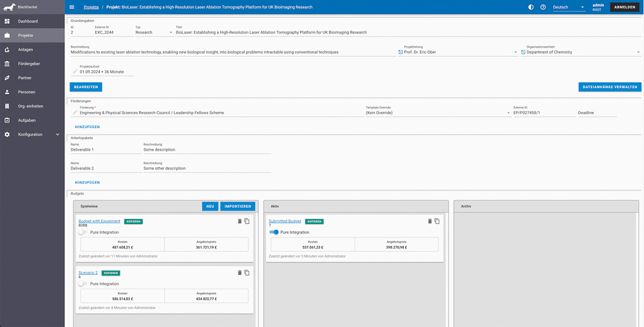Click the BEARBEITEN button
The height and width of the screenshot is (327, 644).
coord(86,87)
